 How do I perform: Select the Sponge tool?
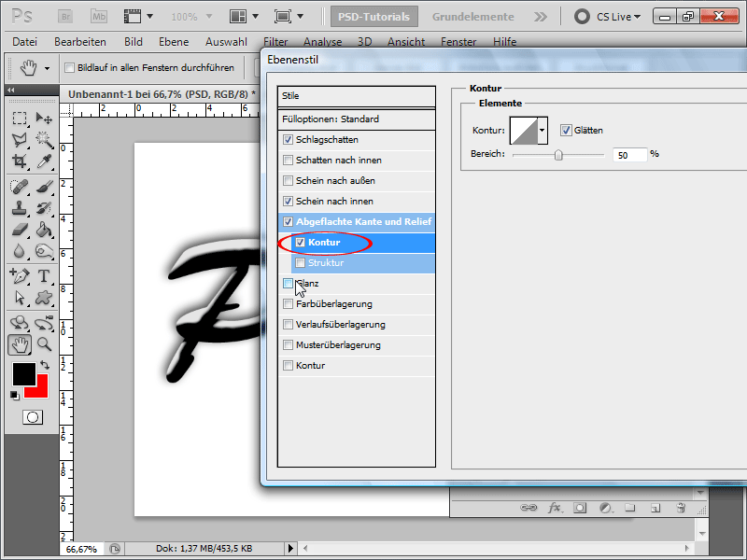44,251
